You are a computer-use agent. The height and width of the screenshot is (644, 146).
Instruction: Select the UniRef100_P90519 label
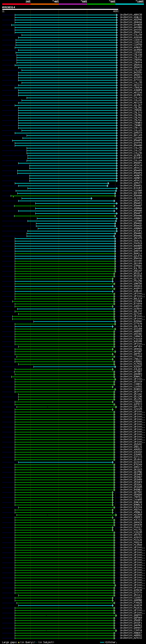point(131,244)
